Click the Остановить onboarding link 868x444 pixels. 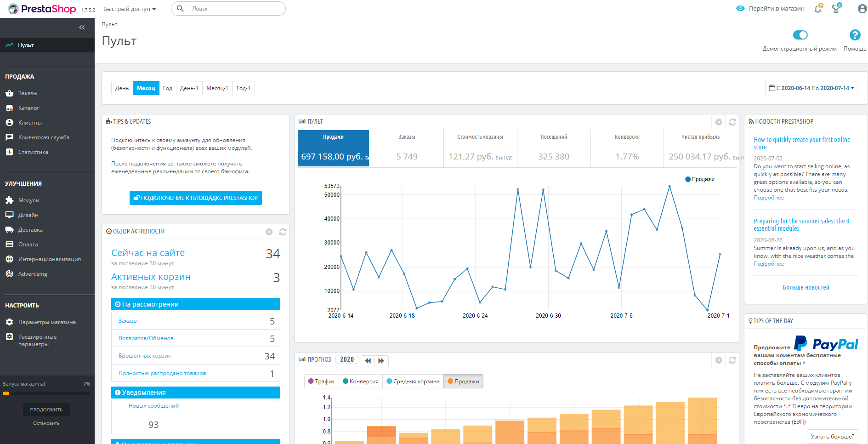click(46, 423)
